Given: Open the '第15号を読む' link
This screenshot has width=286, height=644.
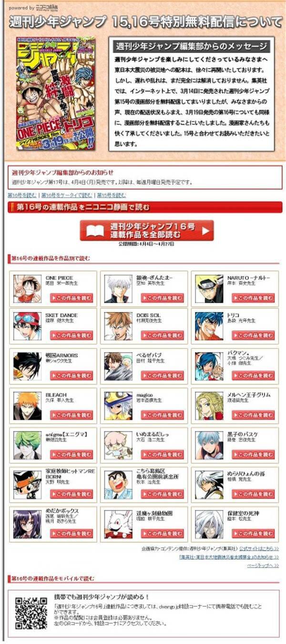Looking at the screenshot, I should coord(112,195).
